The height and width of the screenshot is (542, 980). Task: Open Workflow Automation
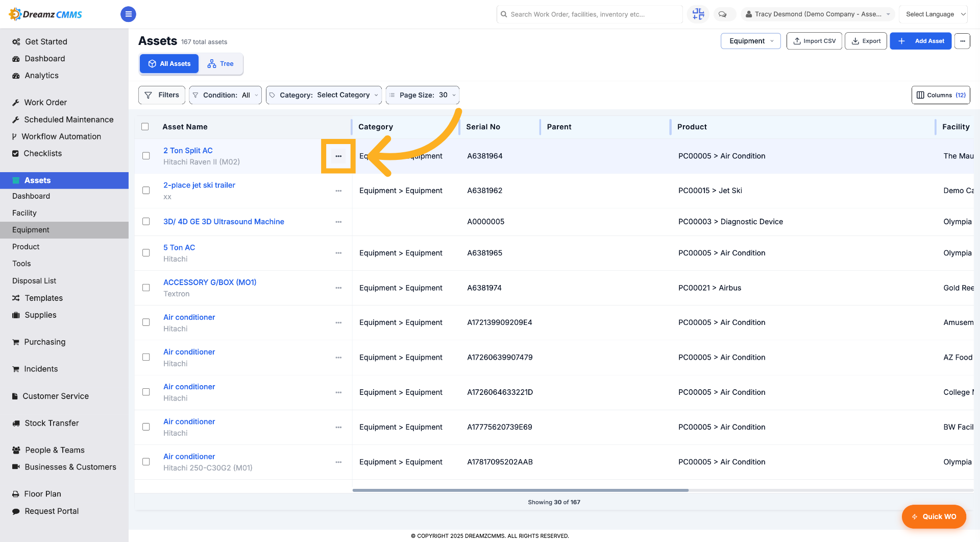coord(61,136)
